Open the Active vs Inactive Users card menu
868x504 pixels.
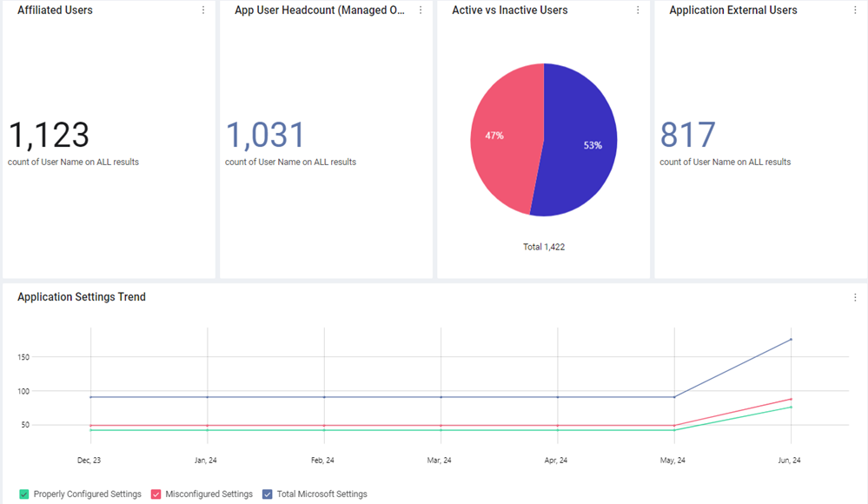pyautogui.click(x=638, y=10)
